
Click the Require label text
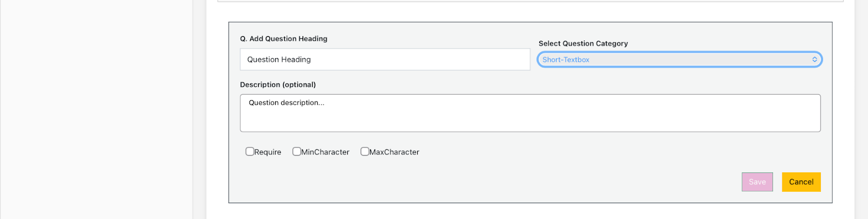pos(268,152)
